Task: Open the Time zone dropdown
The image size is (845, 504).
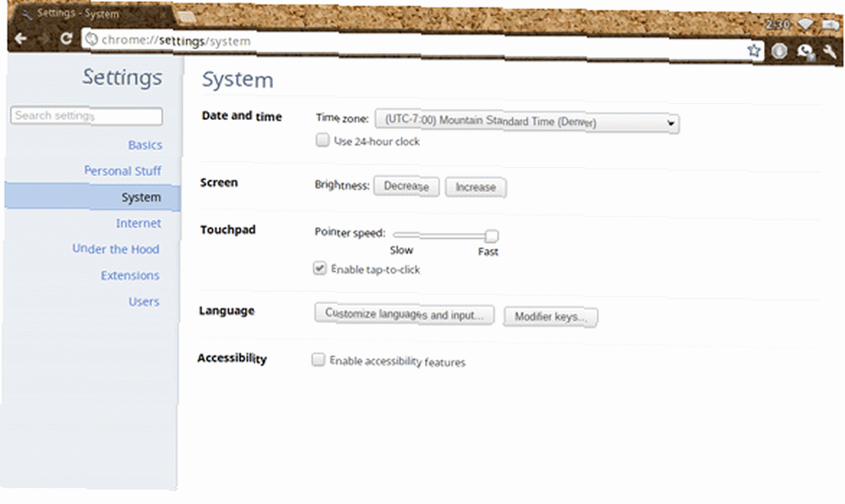Action: [x=527, y=122]
